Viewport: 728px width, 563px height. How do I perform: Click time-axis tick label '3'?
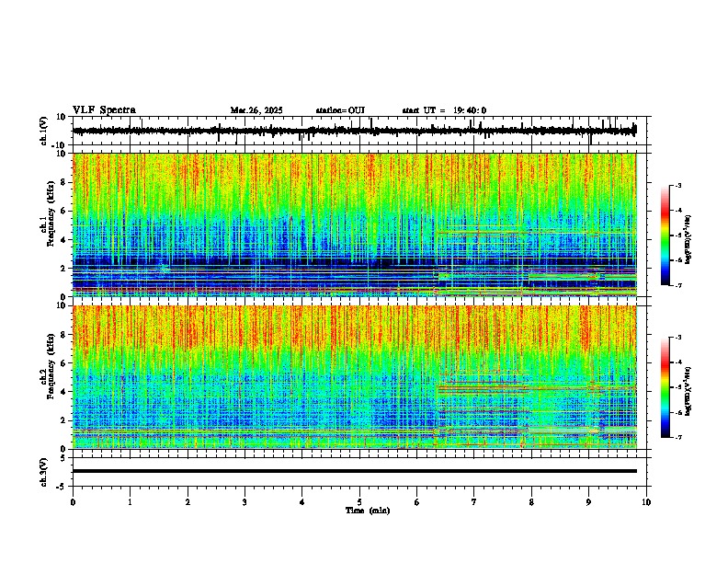tap(245, 502)
